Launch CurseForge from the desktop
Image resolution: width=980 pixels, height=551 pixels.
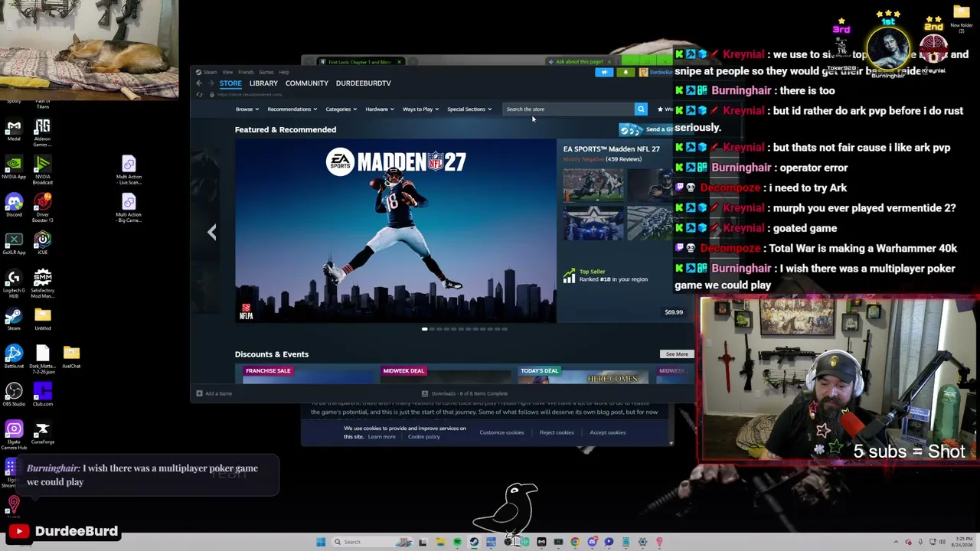coord(43,431)
